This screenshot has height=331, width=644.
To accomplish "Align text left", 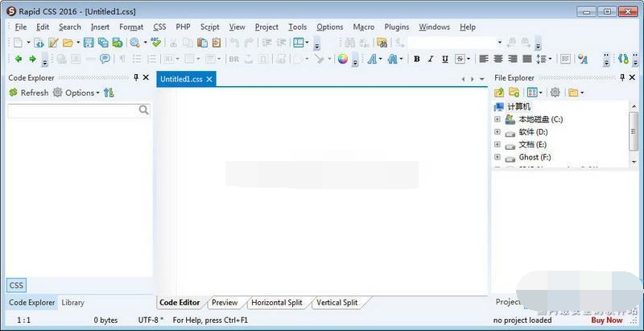I will (485, 59).
